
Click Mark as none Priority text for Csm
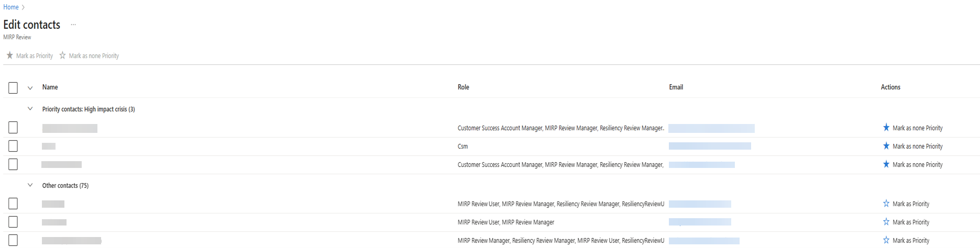coord(917,146)
